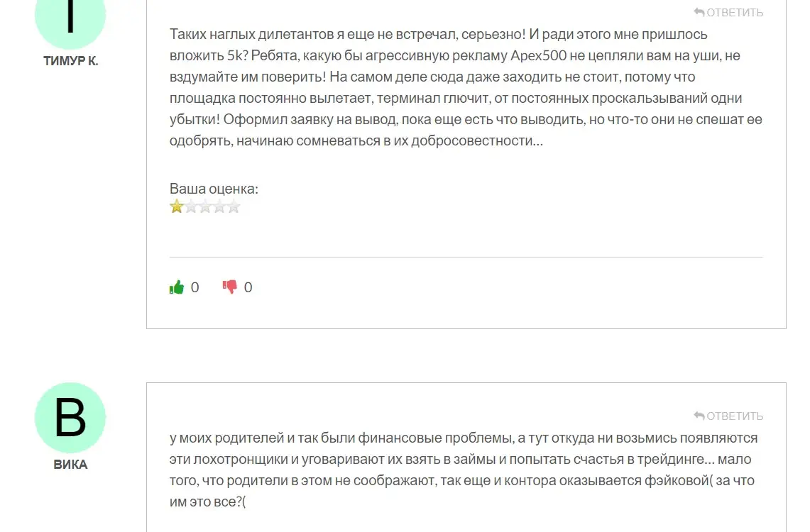Click the round avatar with letter Т
The image size is (810, 532).
[x=70, y=16]
